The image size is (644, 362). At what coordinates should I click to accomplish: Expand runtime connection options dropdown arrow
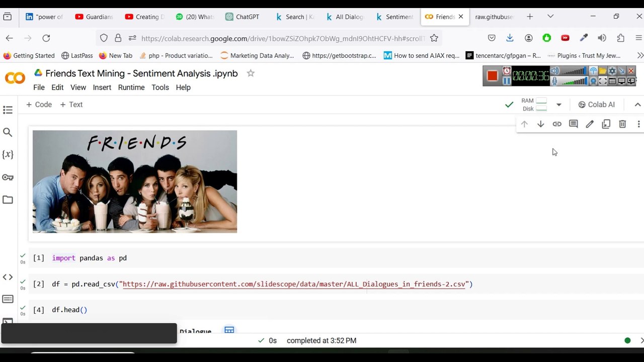558,105
